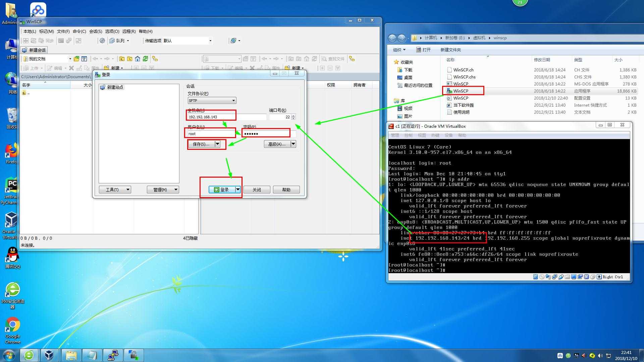Go to parent directory icon in local panel

tap(122, 59)
